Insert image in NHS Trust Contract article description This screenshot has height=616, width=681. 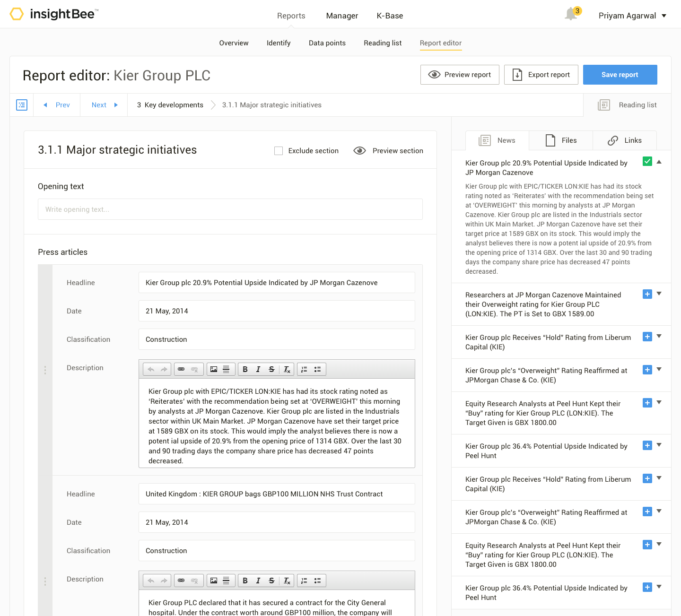click(x=214, y=581)
